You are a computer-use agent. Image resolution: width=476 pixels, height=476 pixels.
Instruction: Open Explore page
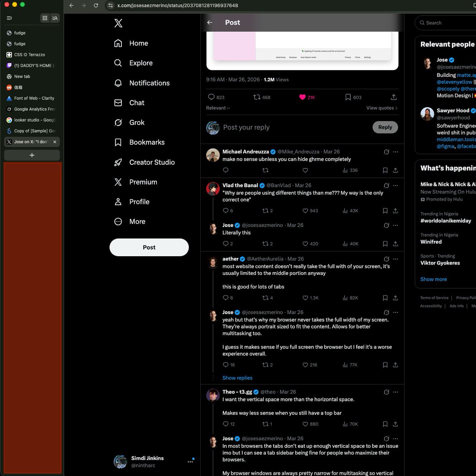click(x=133, y=63)
